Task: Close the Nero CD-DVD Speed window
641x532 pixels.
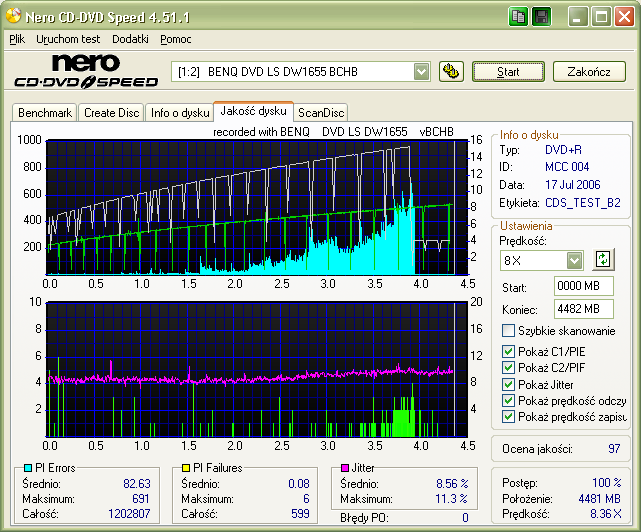Action: point(624,17)
